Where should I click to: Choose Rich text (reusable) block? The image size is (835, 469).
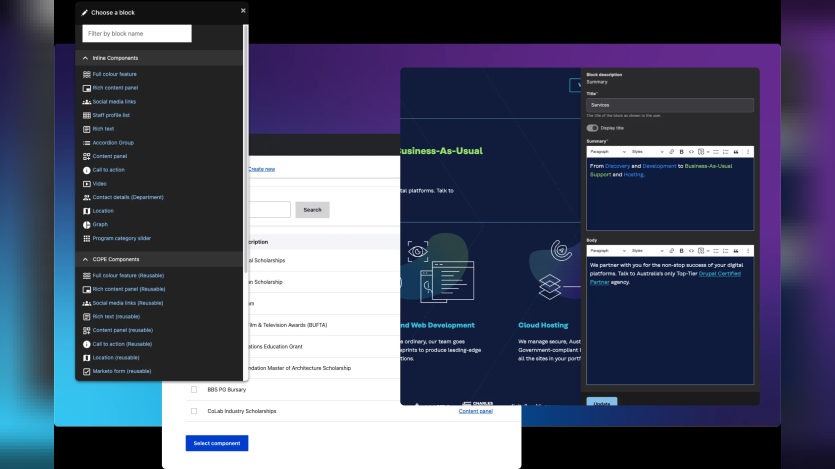pos(116,317)
